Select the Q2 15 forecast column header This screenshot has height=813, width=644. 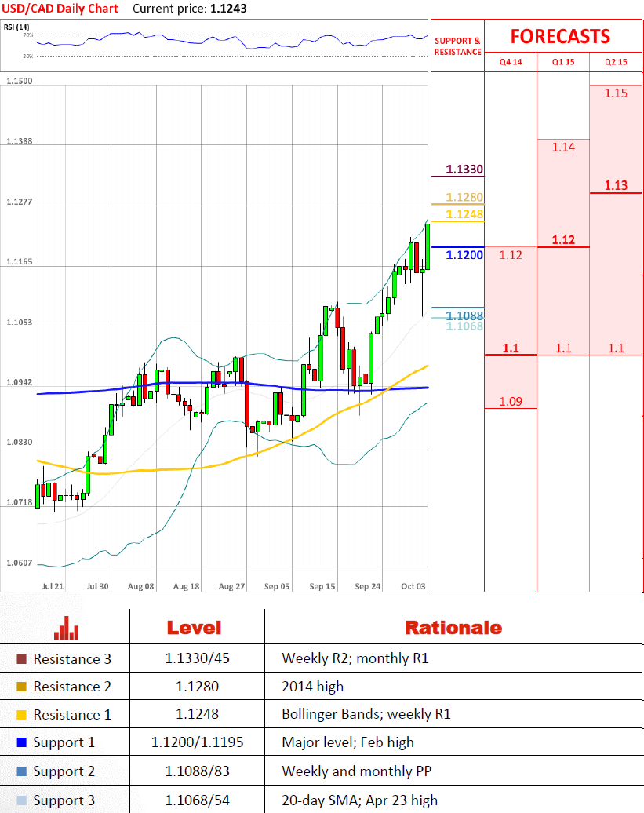[616, 62]
